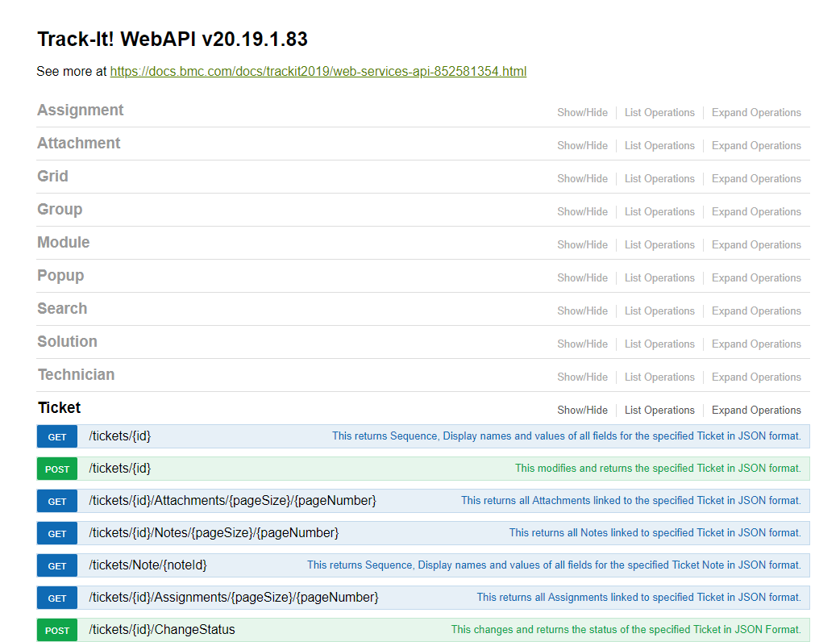Open the /tickets/{id}/Notes/{pageSize}/{pageNumber} endpoint path
Image resolution: width=840 pixels, height=642 pixels.
214,532
